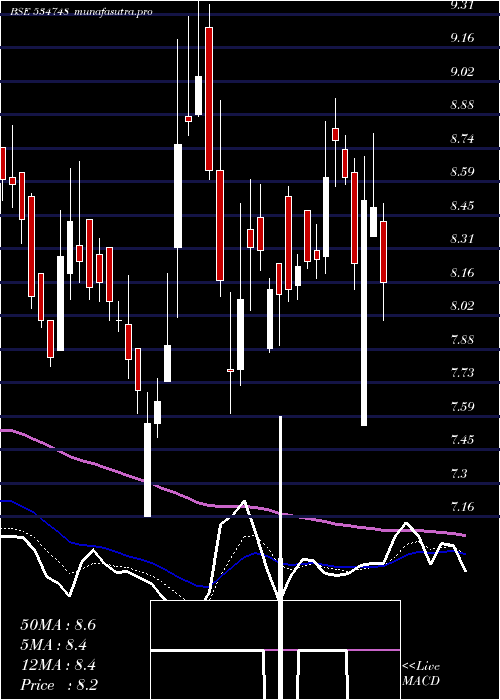500x700 pixels.
Task: Click the 50MA : 8.6 legend entry
Action: pyautogui.click(x=58, y=625)
